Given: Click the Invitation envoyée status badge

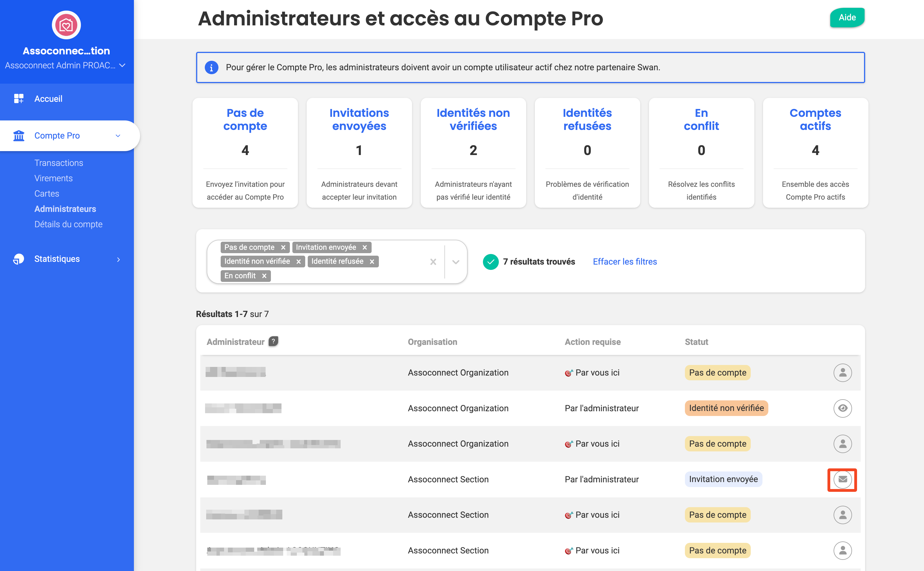Looking at the screenshot, I should (723, 479).
